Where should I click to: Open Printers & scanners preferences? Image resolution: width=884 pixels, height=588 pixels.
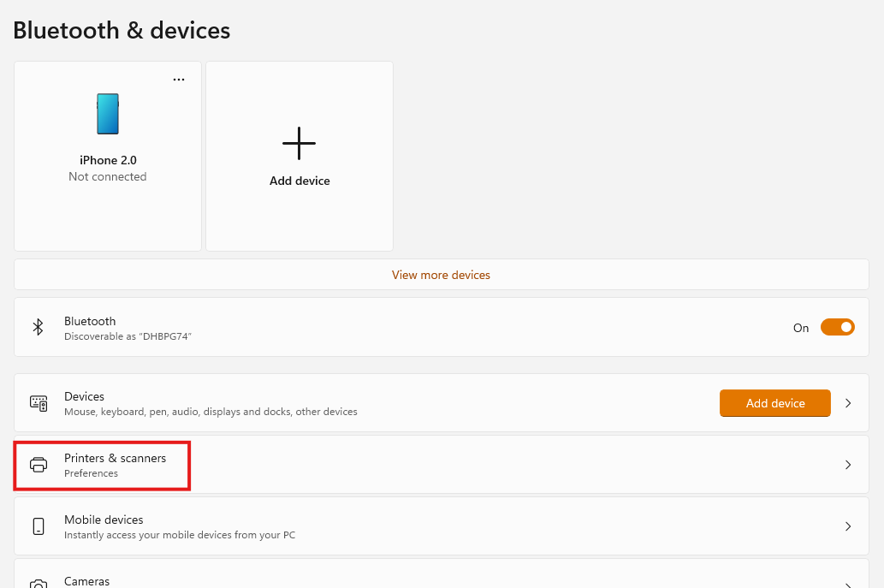115,465
